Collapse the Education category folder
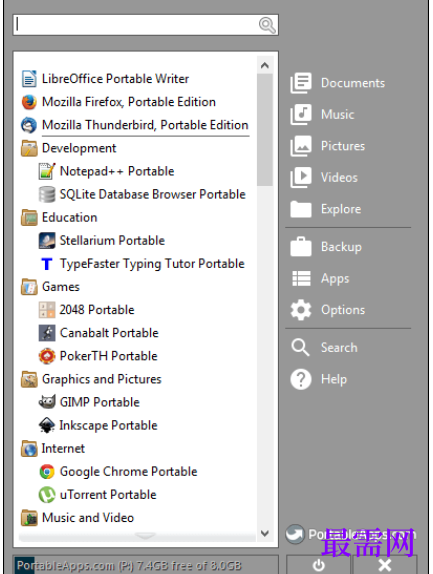 point(29,217)
